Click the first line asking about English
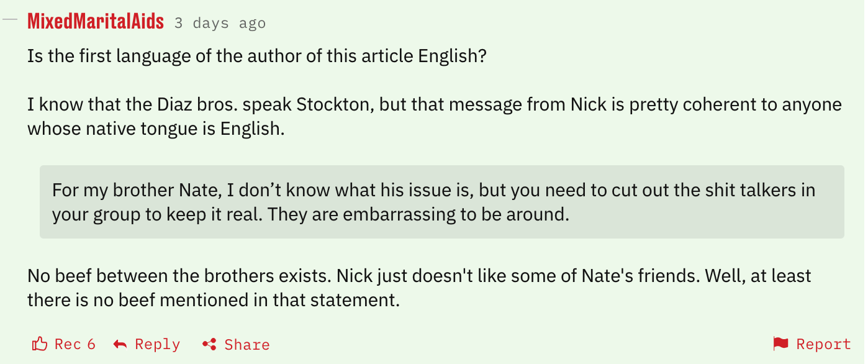 (x=256, y=57)
